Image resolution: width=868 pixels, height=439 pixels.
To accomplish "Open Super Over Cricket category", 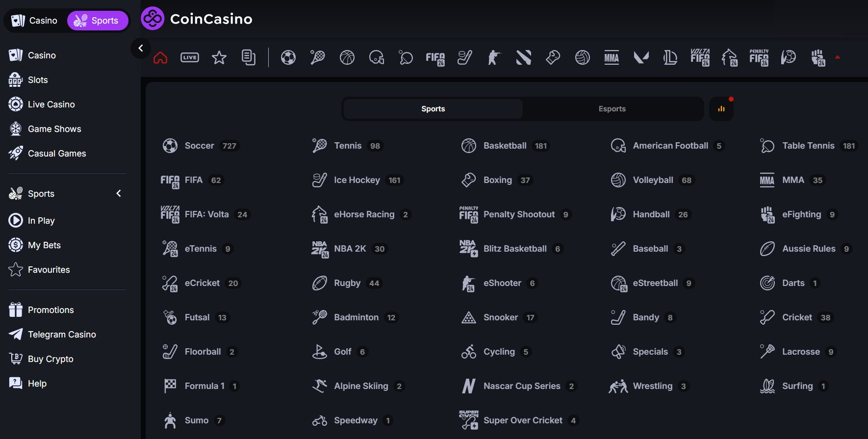I will (522, 420).
